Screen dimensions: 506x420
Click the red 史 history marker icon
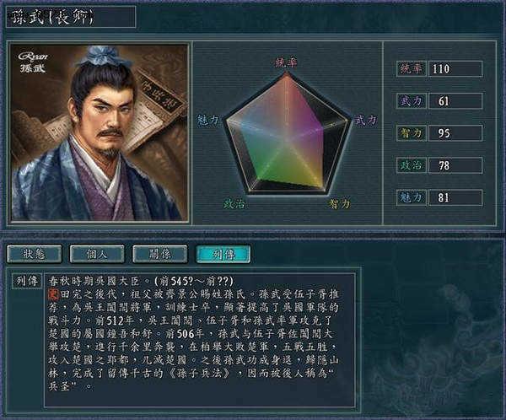tap(53, 294)
